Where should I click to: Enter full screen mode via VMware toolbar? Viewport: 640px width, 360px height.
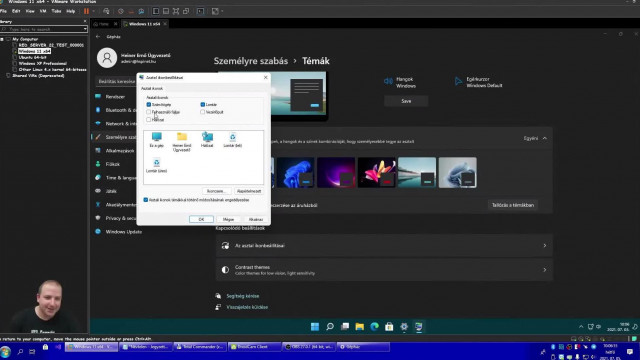pos(176,11)
